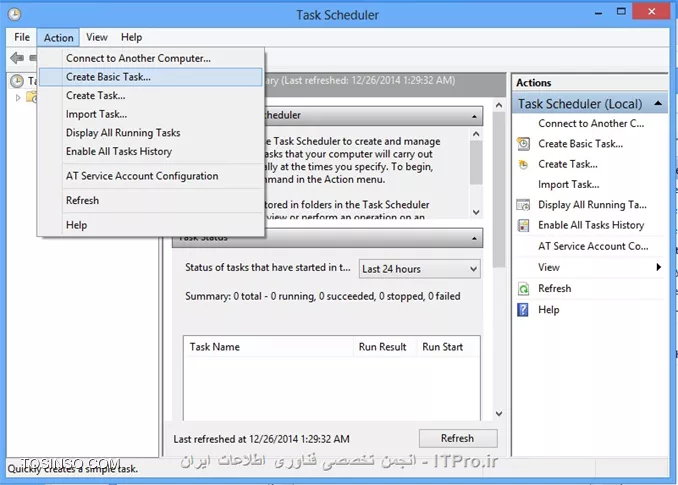
Task: Click Refresh text in Actions pane
Action: click(x=554, y=288)
